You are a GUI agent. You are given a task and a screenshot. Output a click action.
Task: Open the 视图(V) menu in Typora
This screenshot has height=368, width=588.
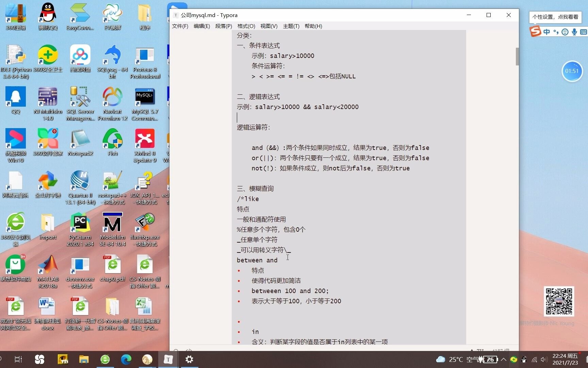[269, 26]
